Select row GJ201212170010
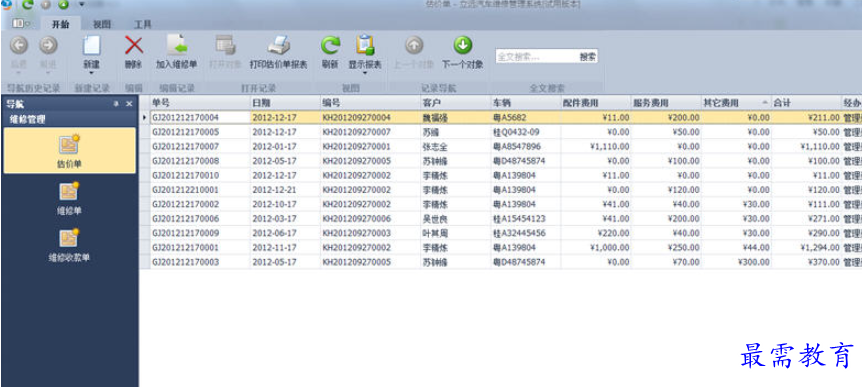Screen dimensions: 862x387 (x=500, y=175)
